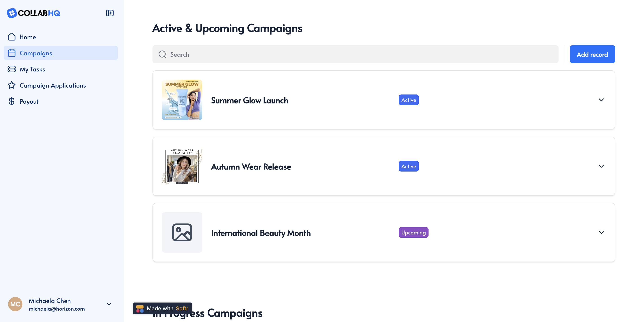
Task: Collapse the sidebar using the panel icon
Action: pos(110,13)
